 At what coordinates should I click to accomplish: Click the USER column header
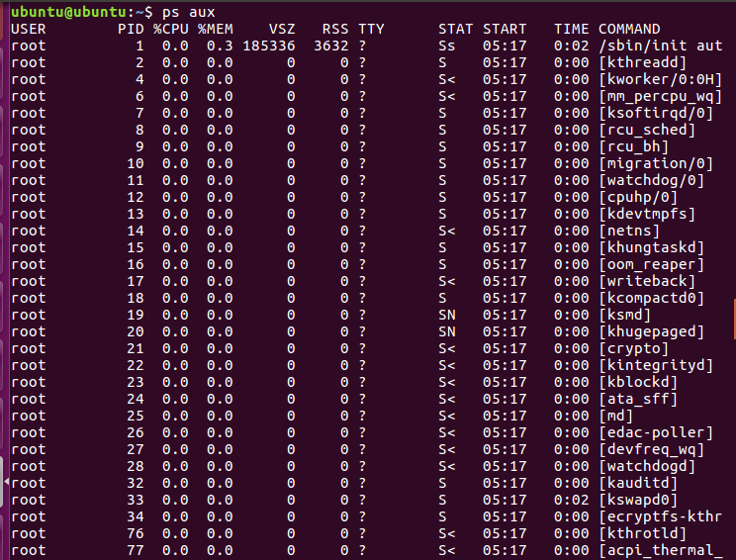[x=29, y=29]
